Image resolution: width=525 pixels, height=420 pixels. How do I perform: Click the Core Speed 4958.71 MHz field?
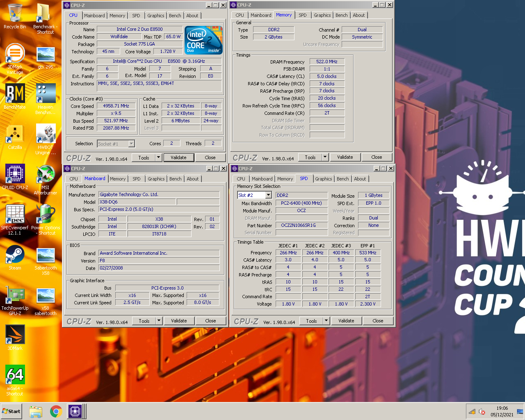[116, 106]
